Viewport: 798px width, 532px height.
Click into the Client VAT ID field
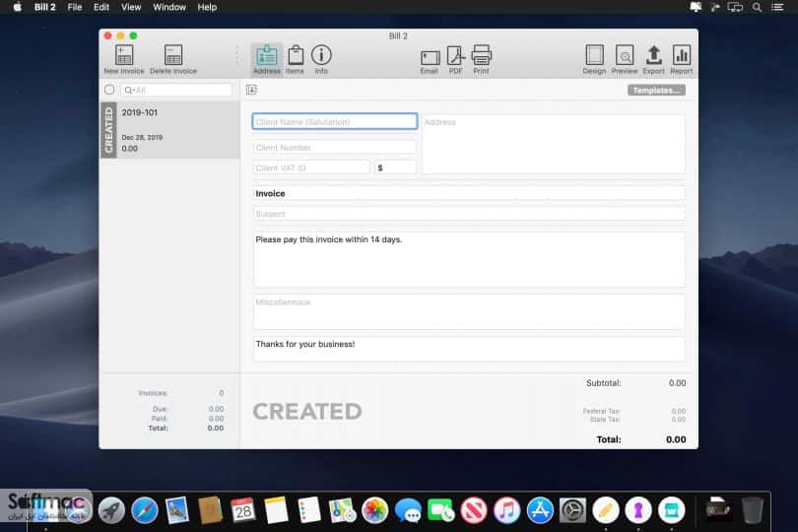pos(311,168)
